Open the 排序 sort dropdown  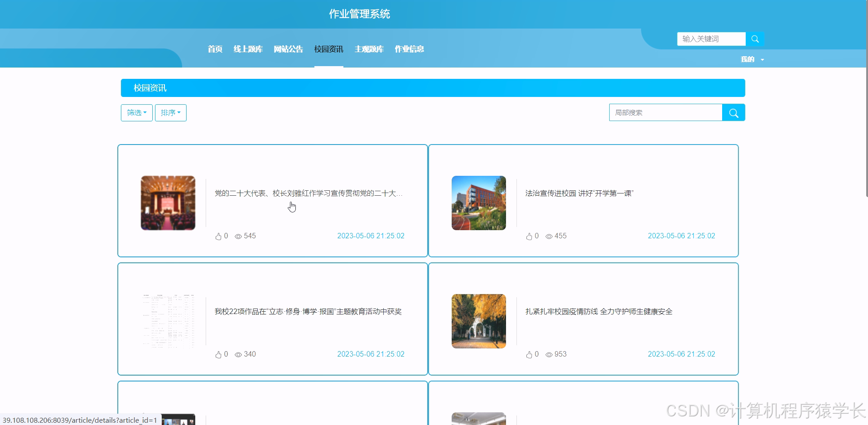170,113
